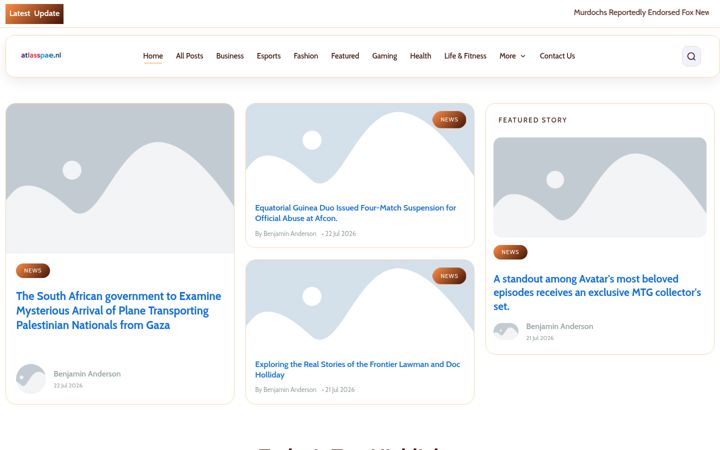Image resolution: width=720 pixels, height=450 pixels.
Task: Click the FEATURED STORY heading
Action: coord(533,120)
